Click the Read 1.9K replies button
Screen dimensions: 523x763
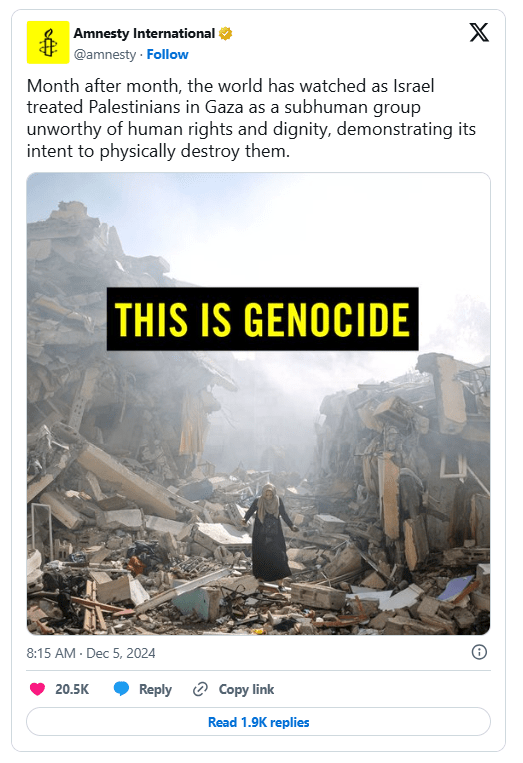tap(258, 722)
